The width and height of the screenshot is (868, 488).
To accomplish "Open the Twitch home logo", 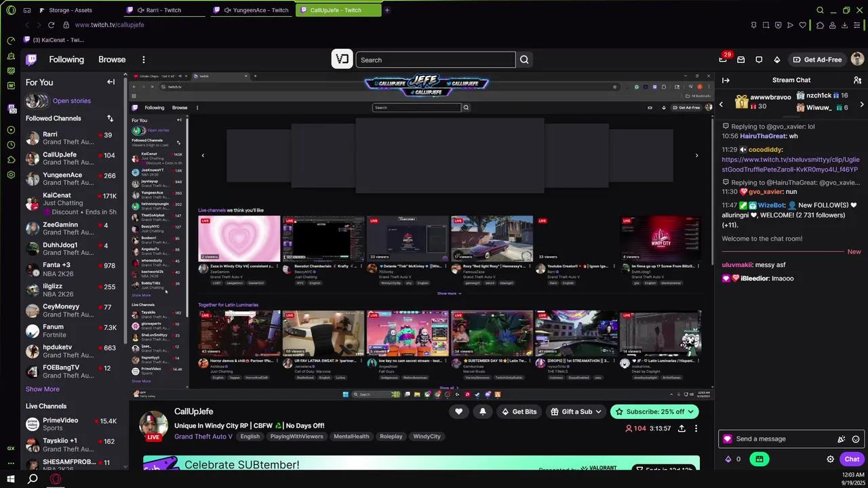I will 31,60.
